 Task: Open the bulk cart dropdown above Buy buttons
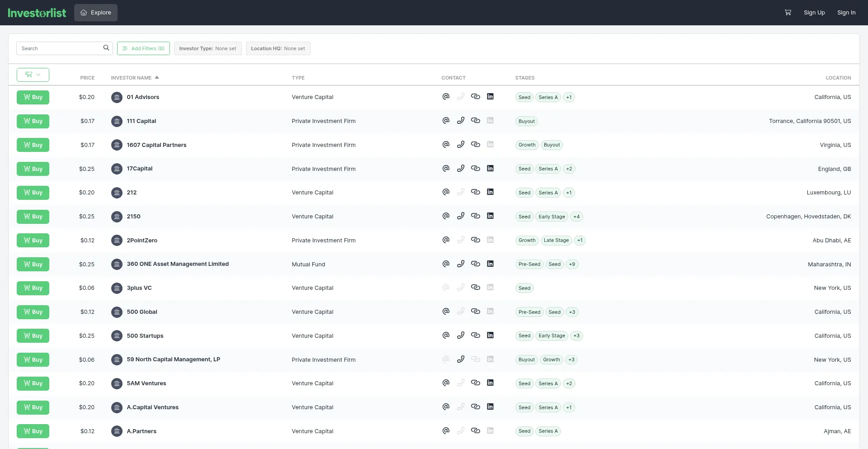[x=33, y=75]
